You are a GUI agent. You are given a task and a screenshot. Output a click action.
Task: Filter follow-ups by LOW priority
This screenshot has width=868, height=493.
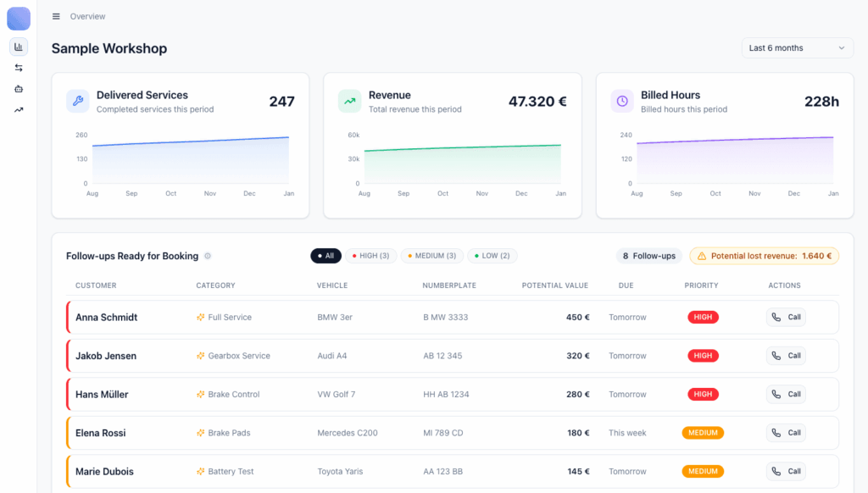[492, 256]
